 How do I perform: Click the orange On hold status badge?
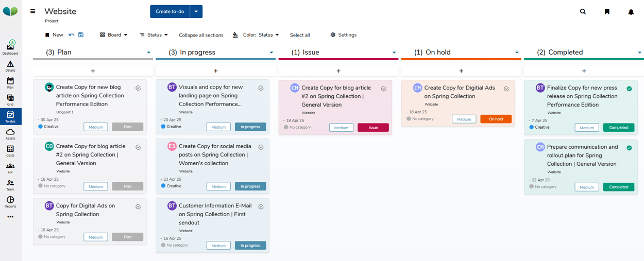[x=496, y=119]
